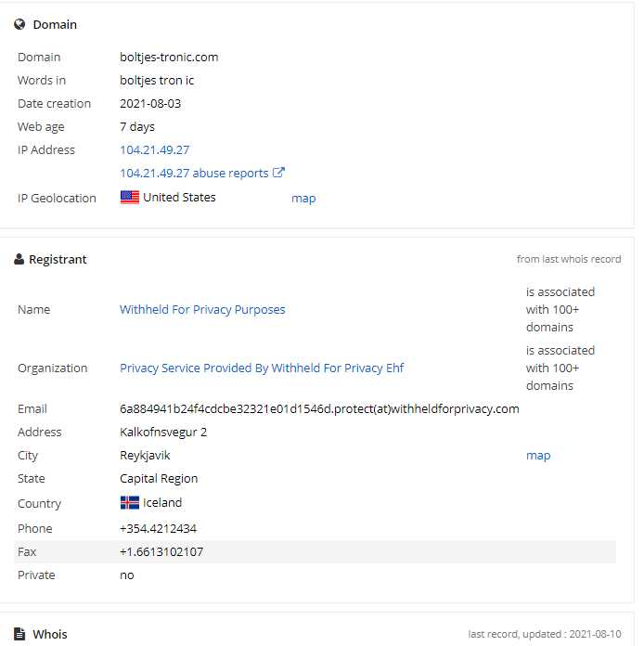The height and width of the screenshot is (646, 644).
Task: Open map link in Reykjavik city row
Action: point(538,455)
